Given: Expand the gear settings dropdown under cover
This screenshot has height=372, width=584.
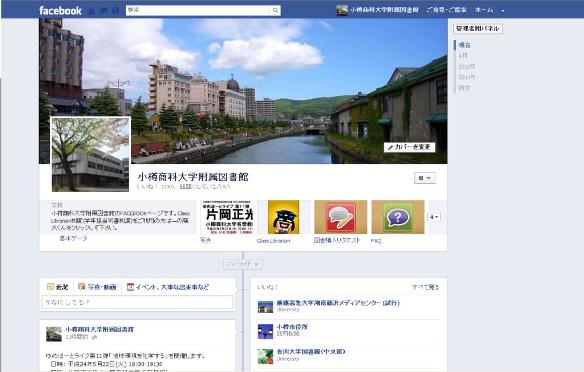Looking at the screenshot, I should click(425, 178).
